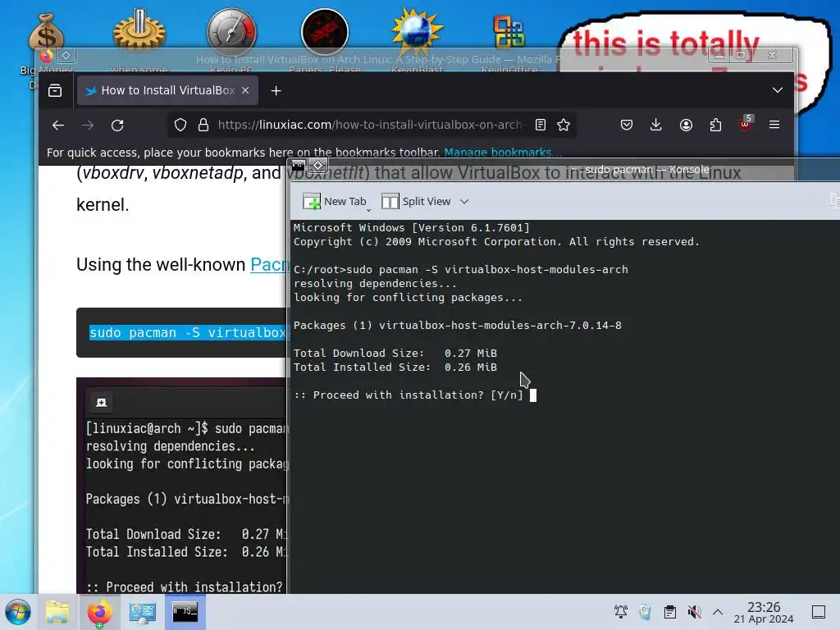Open the KevinOffice desktop icon
This screenshot has height=630, width=840.
coord(509,31)
